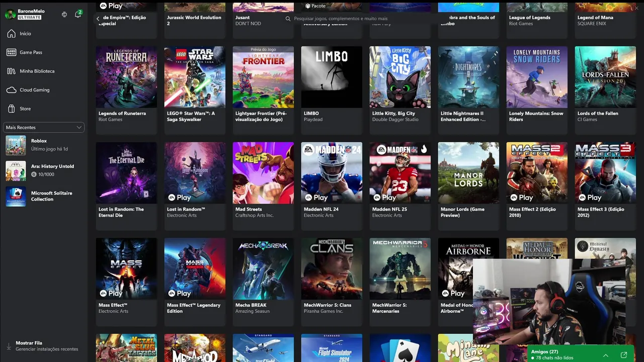
Task: Click the ULTIMATE membership badge
Action: tap(29, 17)
